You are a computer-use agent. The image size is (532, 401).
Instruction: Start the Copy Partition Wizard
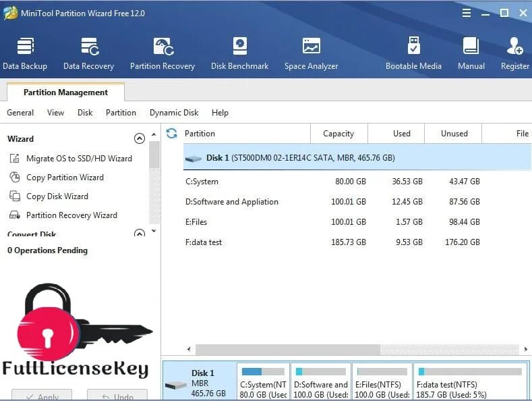65,178
